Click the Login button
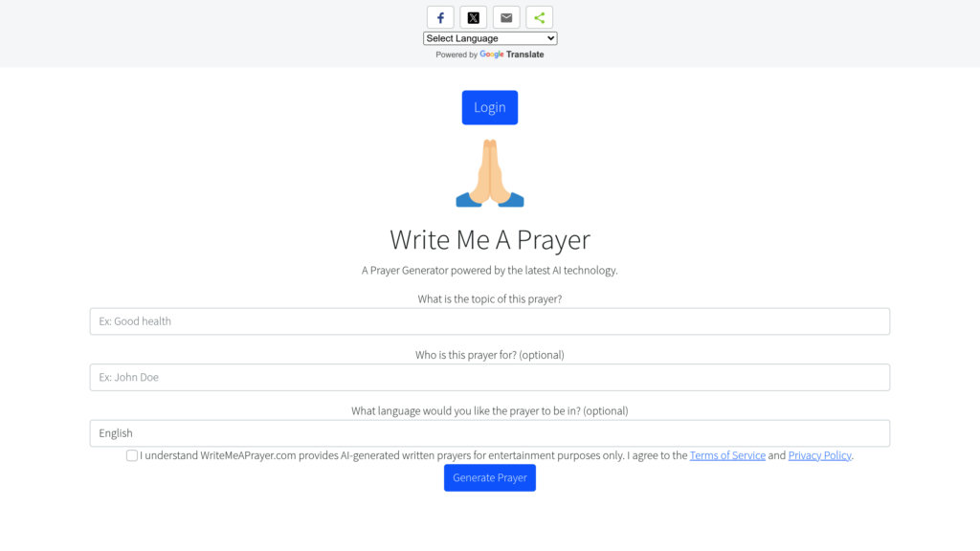The image size is (980, 551). click(489, 107)
